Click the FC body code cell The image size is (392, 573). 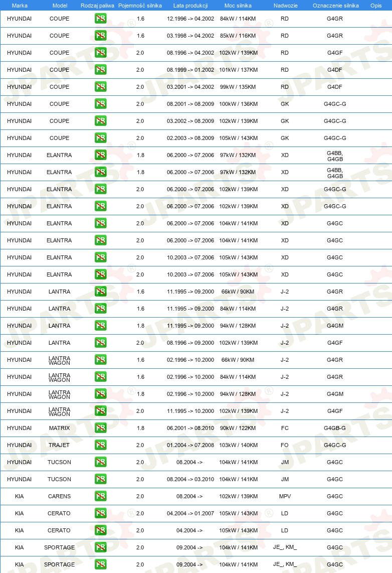(x=285, y=428)
